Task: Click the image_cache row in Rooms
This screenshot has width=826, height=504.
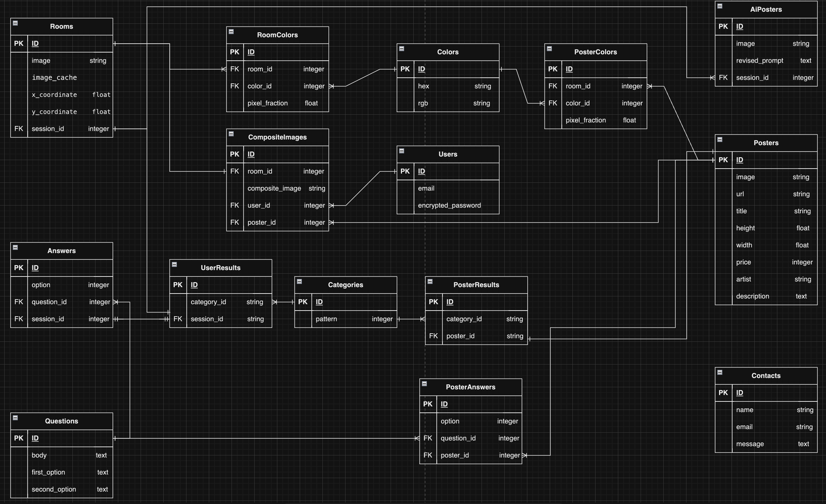Action: [61, 78]
